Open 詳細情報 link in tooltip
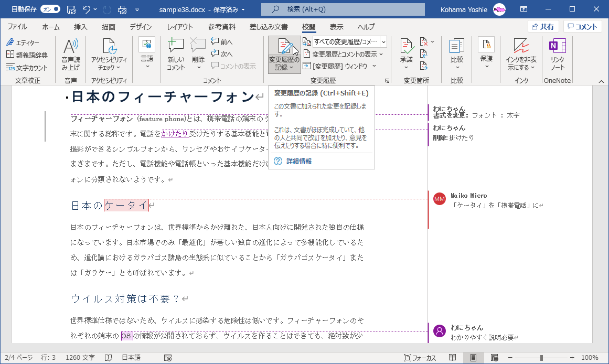Screen dimensions: 609x364 pos(298,161)
